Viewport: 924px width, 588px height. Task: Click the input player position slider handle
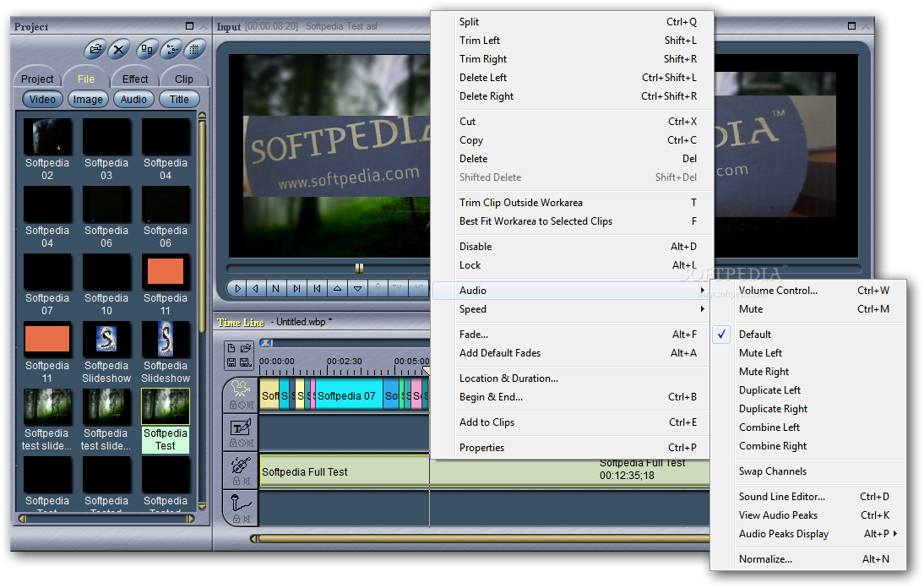pos(360,269)
